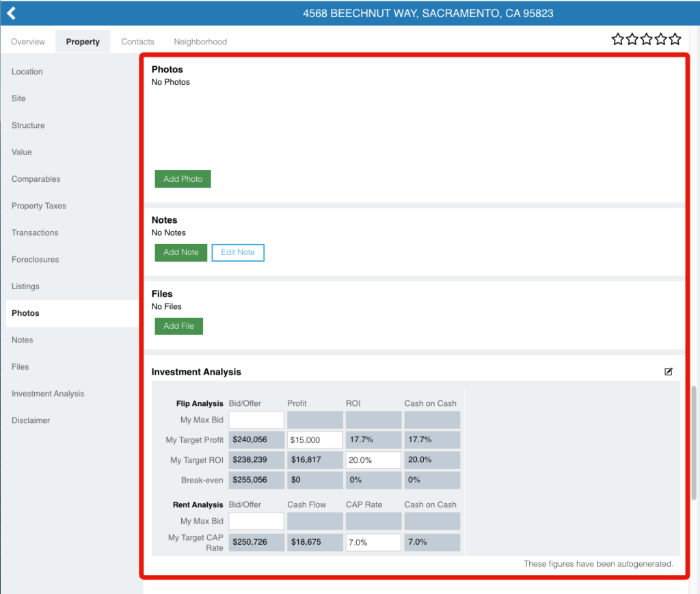Click the vertical scrollbar thumb
This screenshot has width=700, height=594.
point(695,441)
